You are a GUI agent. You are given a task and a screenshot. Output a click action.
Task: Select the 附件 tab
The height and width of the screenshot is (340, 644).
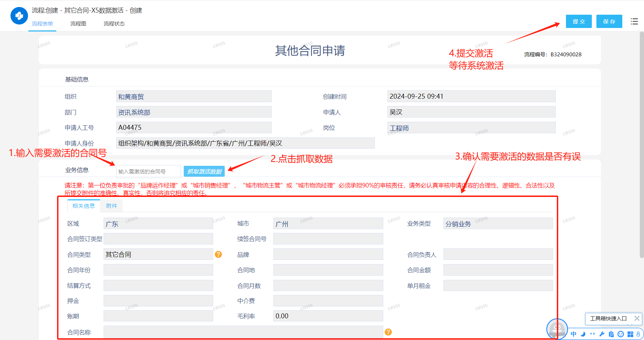pyautogui.click(x=112, y=206)
